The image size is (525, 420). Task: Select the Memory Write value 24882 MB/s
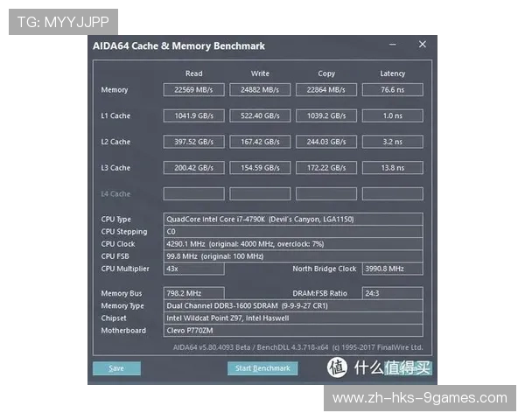pyautogui.click(x=260, y=90)
